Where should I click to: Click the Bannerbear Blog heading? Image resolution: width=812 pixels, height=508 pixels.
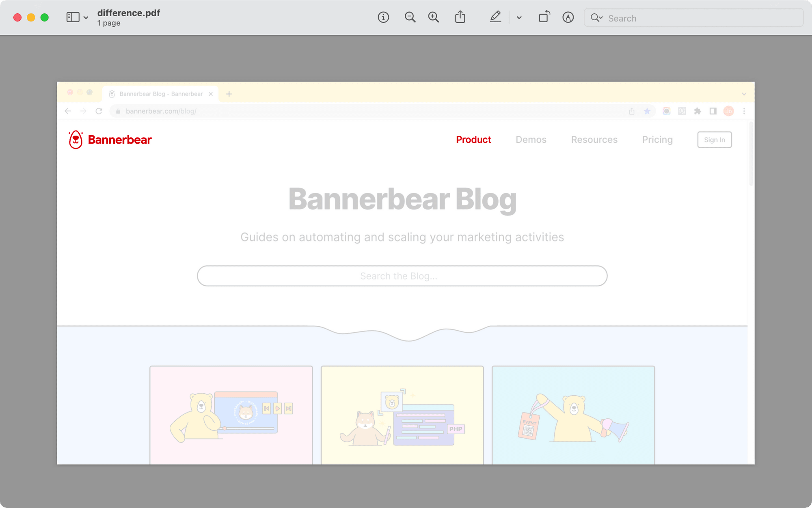tap(402, 200)
